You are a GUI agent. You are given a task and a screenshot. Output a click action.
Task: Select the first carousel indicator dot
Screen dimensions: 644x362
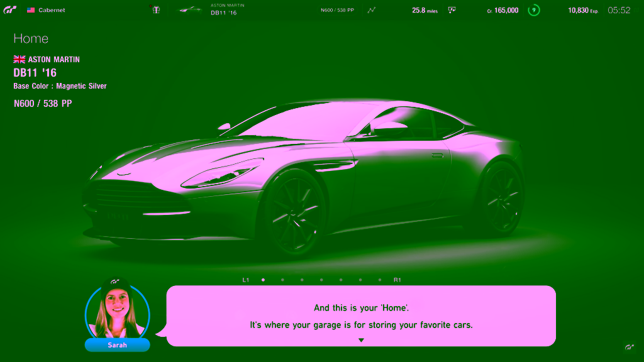[263, 280]
